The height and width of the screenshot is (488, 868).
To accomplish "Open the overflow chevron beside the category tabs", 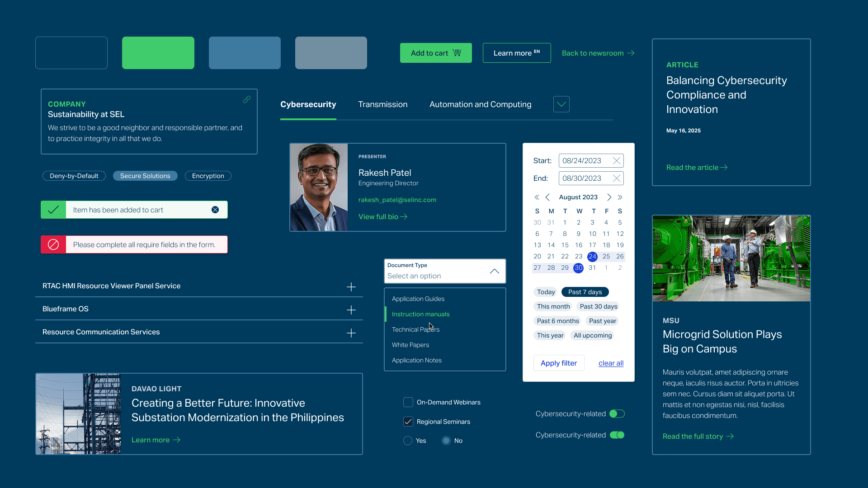I will click(561, 104).
